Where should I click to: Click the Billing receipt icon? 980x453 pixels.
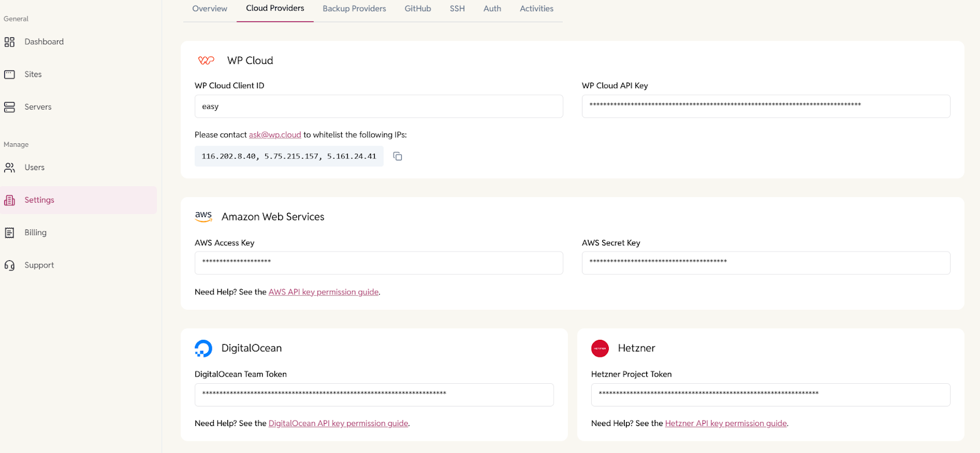click(x=9, y=233)
